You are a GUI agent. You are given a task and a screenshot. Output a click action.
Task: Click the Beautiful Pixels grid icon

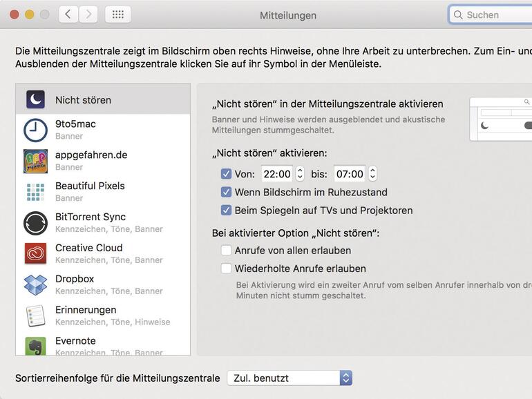click(x=35, y=192)
